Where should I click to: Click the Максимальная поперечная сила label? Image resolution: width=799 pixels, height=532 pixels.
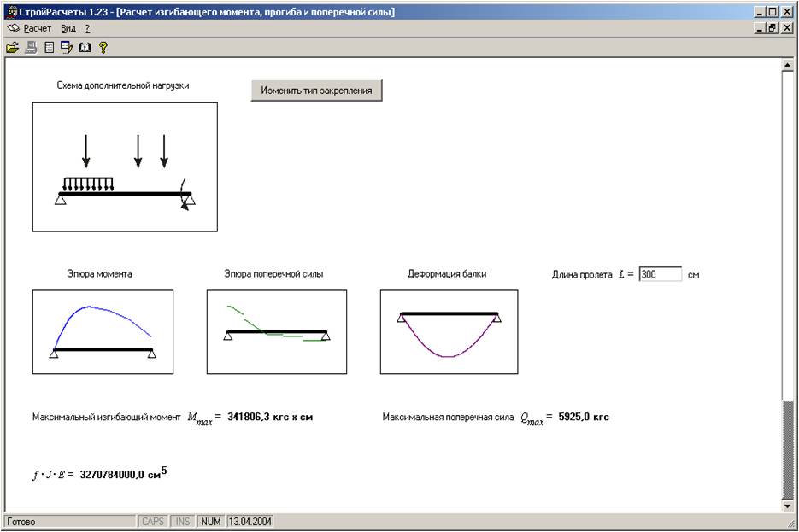point(448,417)
